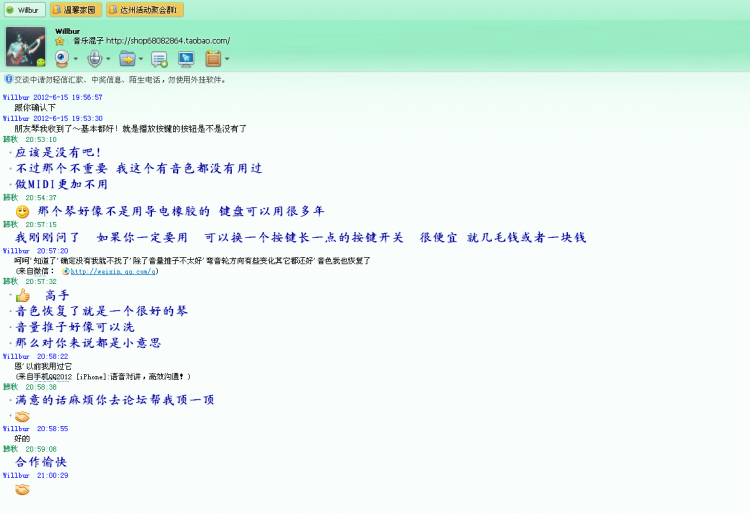Screen dimensions: 750x513
Task: Click the small WeChat icon before weixin link
Action: click(66, 271)
